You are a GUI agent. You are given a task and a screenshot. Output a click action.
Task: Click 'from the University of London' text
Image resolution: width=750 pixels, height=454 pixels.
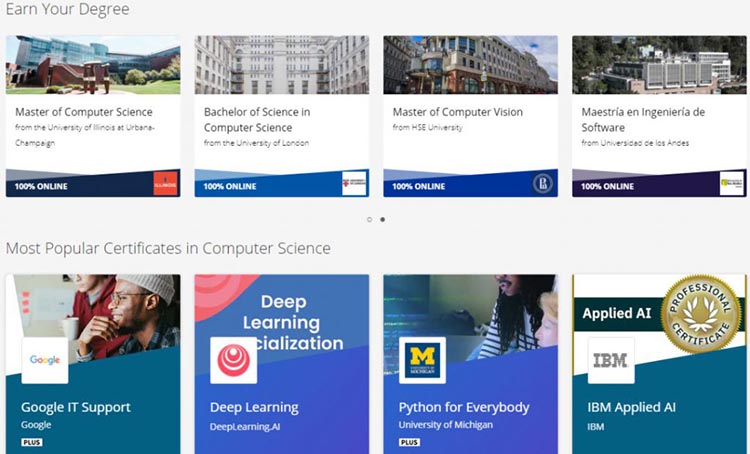pyautogui.click(x=256, y=143)
